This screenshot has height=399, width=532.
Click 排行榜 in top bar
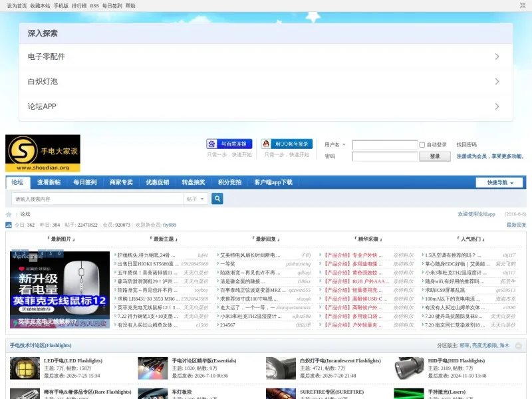pos(79,6)
